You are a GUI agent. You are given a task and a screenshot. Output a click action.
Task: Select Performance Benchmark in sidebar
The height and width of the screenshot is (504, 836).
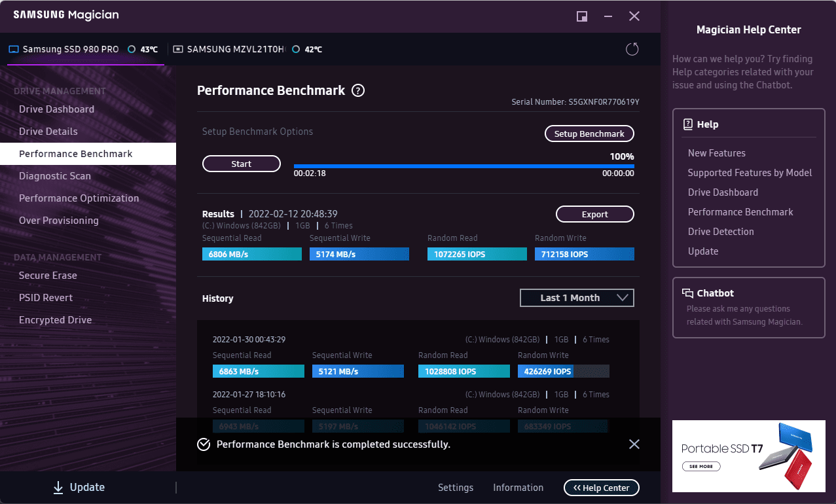[88, 154]
